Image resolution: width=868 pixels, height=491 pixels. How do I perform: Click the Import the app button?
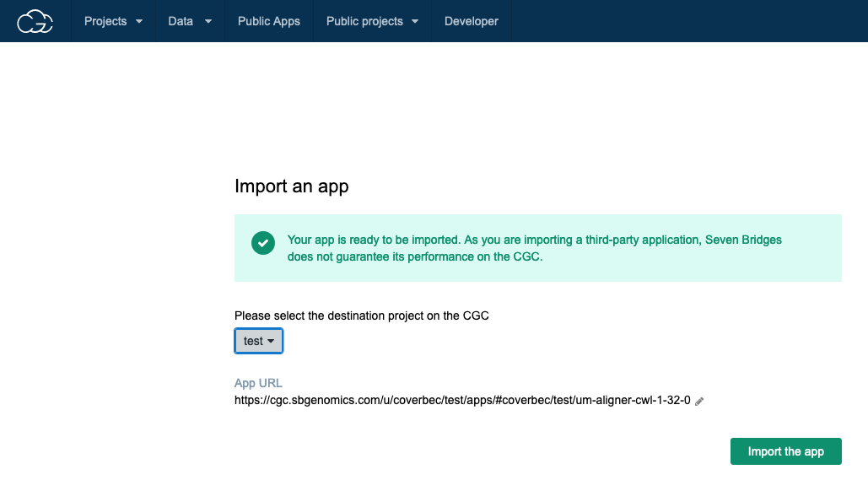coord(785,451)
